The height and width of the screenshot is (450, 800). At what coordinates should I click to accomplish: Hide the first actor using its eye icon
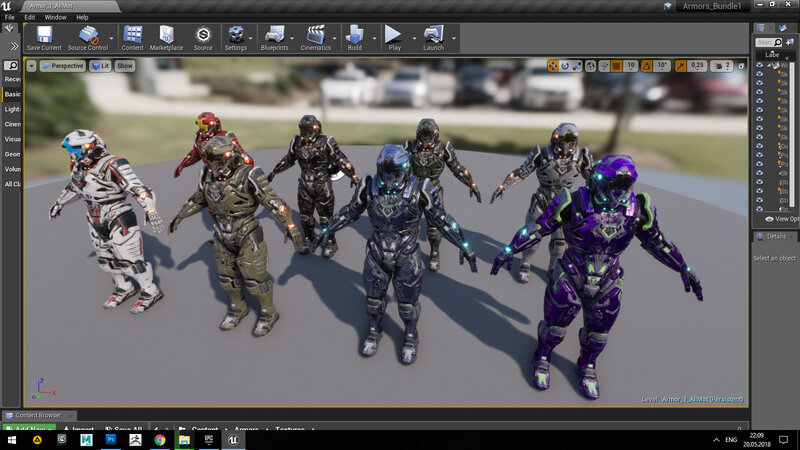click(x=760, y=64)
